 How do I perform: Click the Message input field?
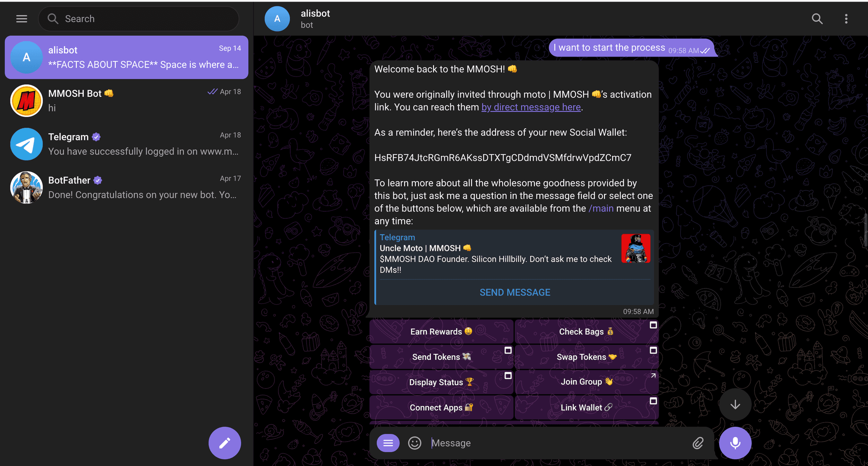(558, 443)
